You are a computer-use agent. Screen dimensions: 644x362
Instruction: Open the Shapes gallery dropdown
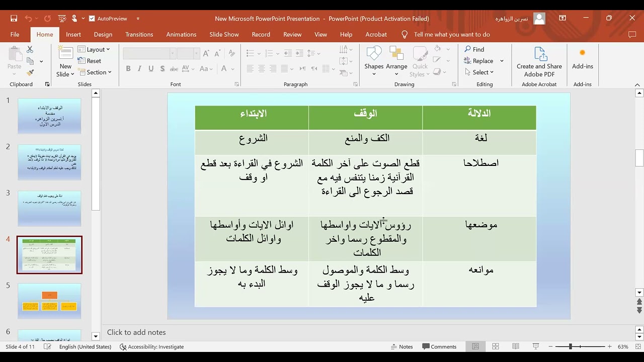[x=374, y=74]
